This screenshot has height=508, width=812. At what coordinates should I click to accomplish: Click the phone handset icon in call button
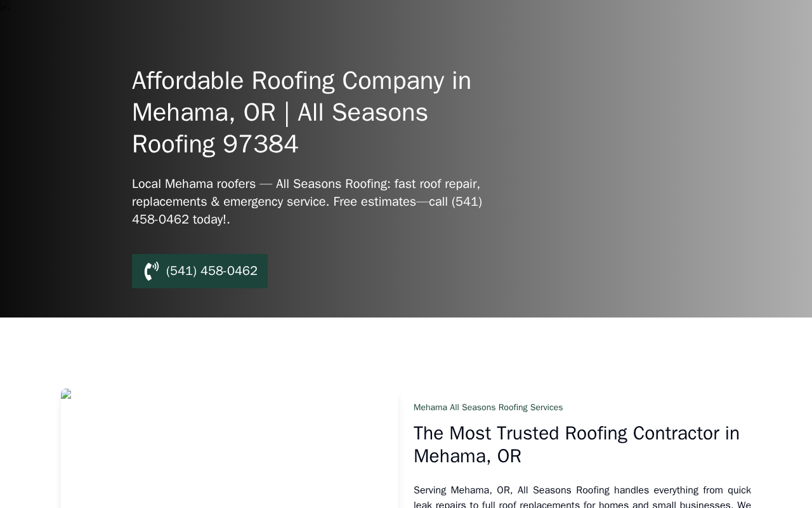(x=152, y=271)
